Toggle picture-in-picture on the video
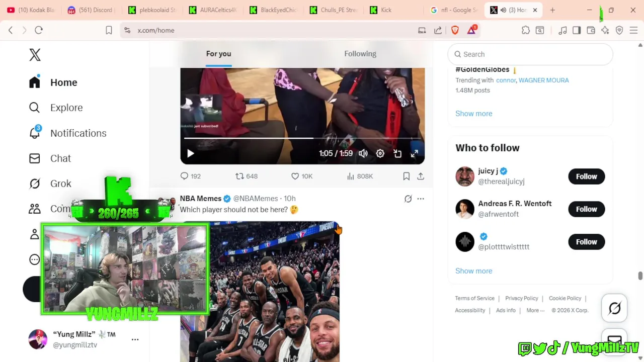This screenshot has height=362, width=644. (397, 154)
